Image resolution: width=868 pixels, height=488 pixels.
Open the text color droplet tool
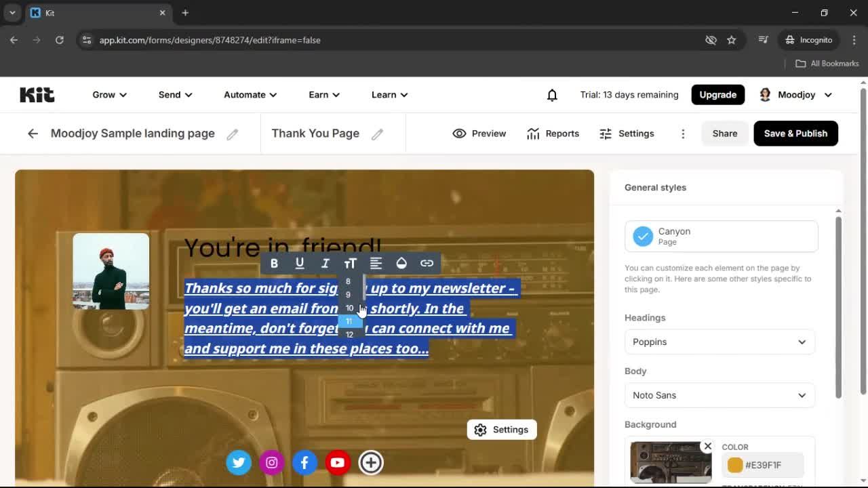(x=401, y=263)
